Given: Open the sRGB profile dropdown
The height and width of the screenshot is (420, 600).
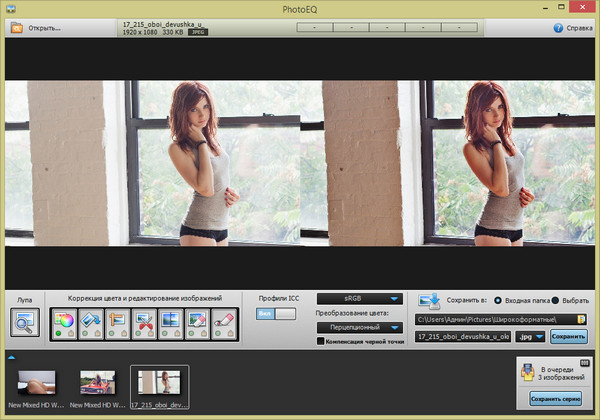Looking at the screenshot, I should [359, 298].
